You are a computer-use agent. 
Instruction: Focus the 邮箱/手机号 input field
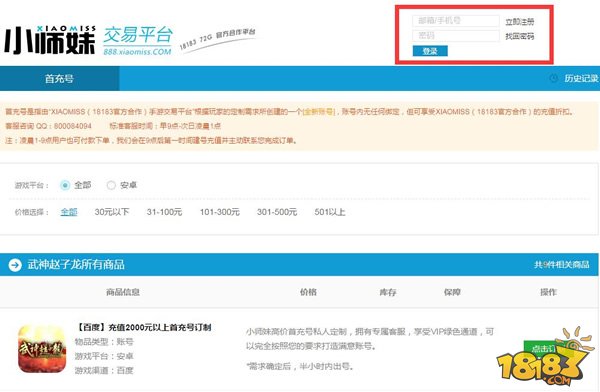coord(456,21)
